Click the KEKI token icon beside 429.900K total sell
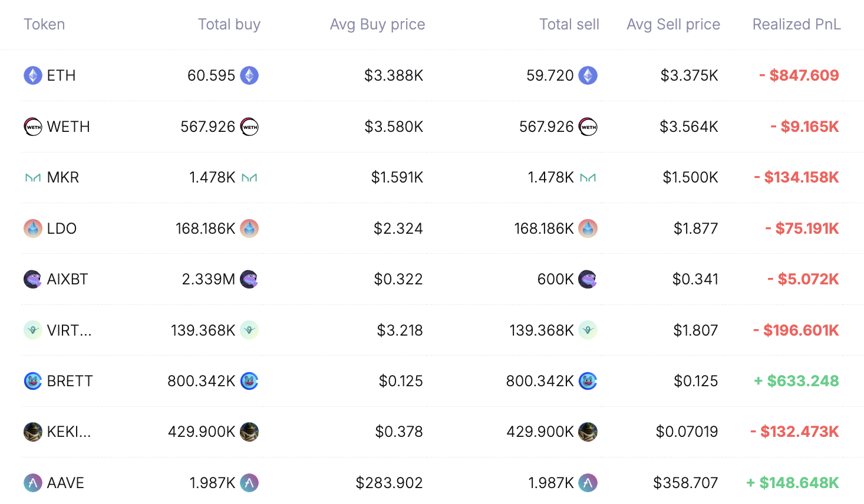Image resolution: width=864 pixels, height=504 pixels. 588,432
